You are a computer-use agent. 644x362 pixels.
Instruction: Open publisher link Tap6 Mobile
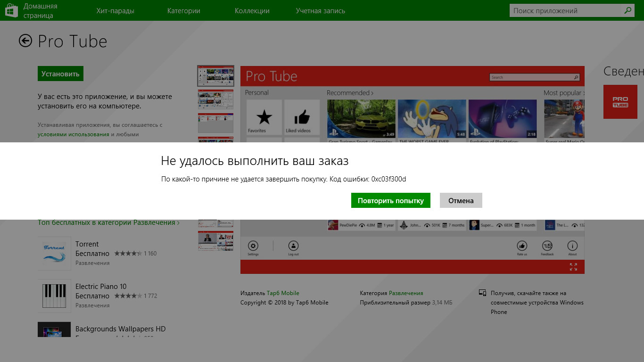pos(283,293)
